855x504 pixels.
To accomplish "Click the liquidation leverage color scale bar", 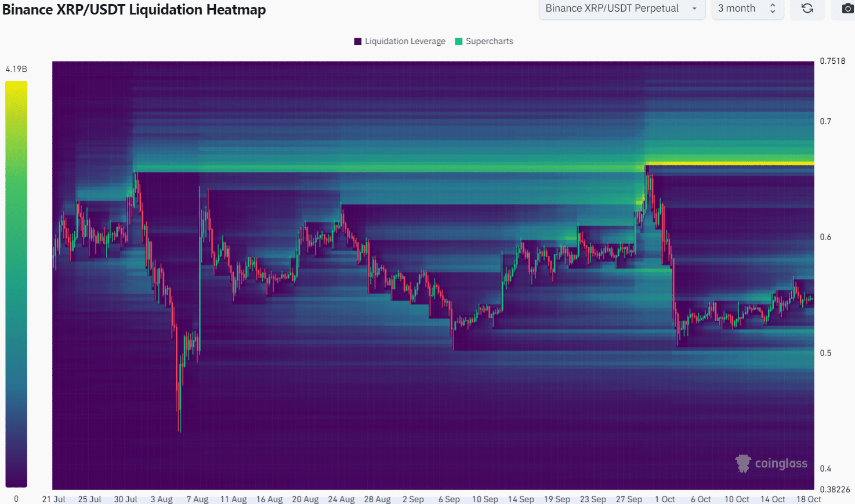I will 16,284.
